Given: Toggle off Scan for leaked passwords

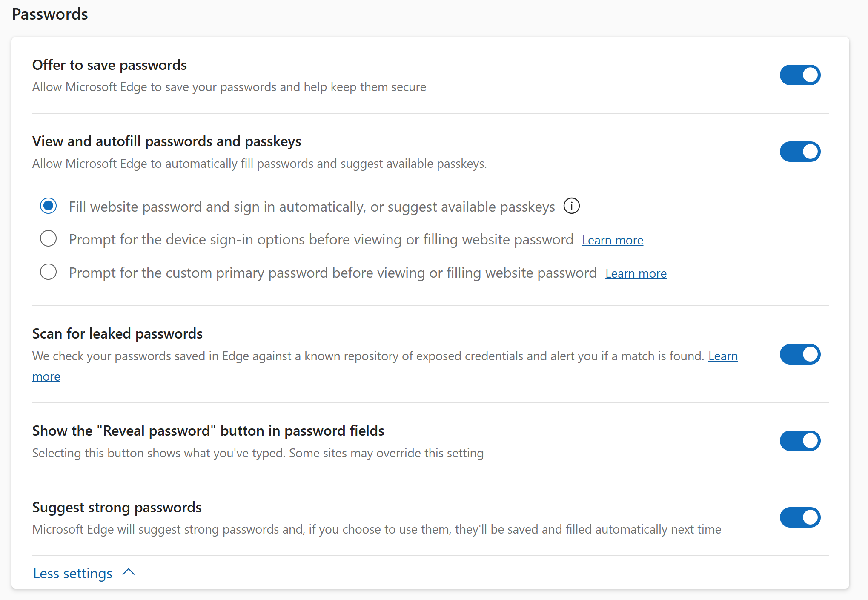Looking at the screenshot, I should [x=800, y=354].
